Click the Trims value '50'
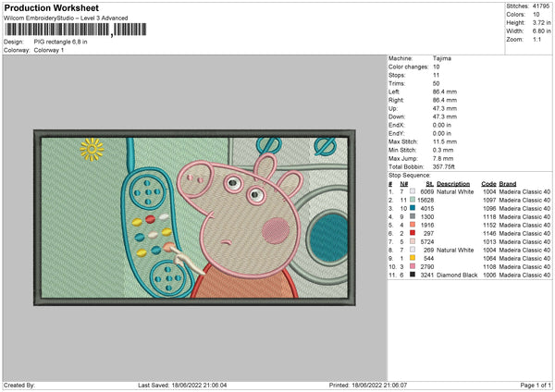This screenshot has height=392, width=555. point(436,83)
